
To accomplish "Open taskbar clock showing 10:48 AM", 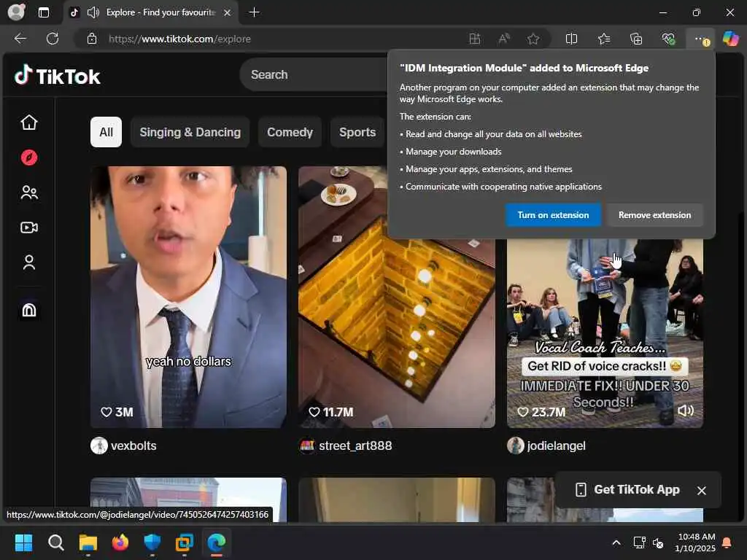I will point(696,542).
